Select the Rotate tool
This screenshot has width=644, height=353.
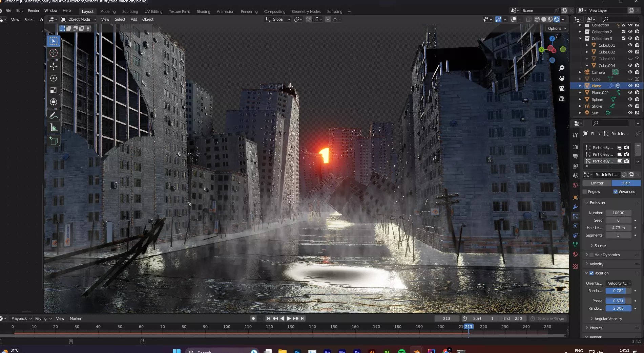pyautogui.click(x=54, y=78)
